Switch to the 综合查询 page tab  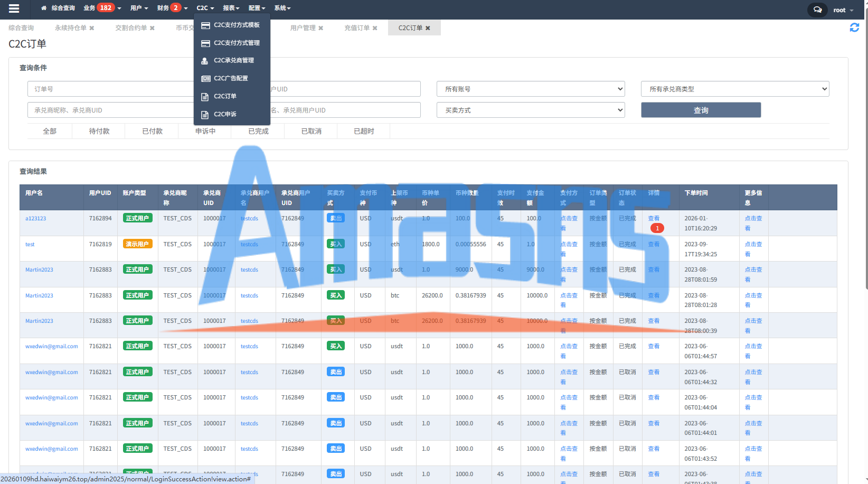(21, 28)
